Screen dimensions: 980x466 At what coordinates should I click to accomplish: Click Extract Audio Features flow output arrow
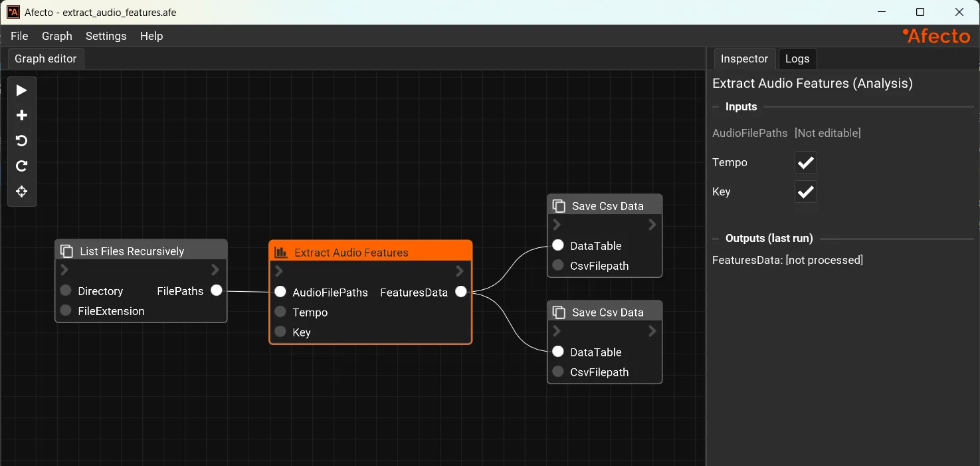click(460, 271)
